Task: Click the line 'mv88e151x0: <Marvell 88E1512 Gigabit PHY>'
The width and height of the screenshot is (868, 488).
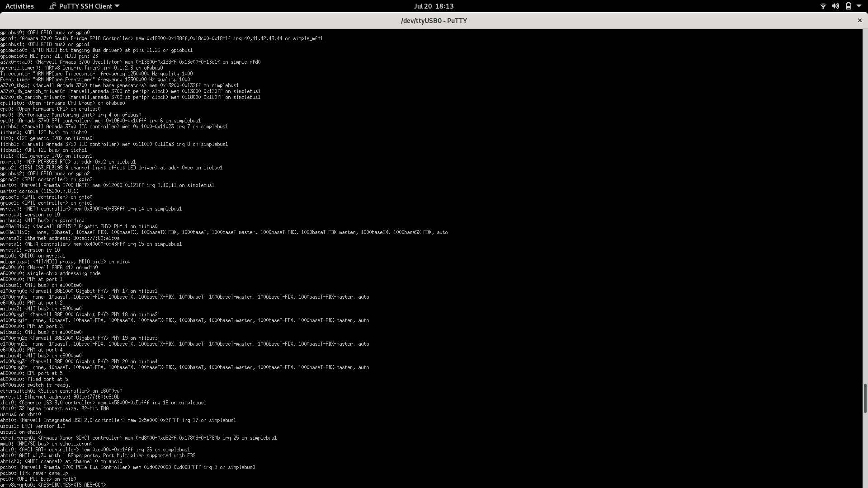Action: point(79,226)
